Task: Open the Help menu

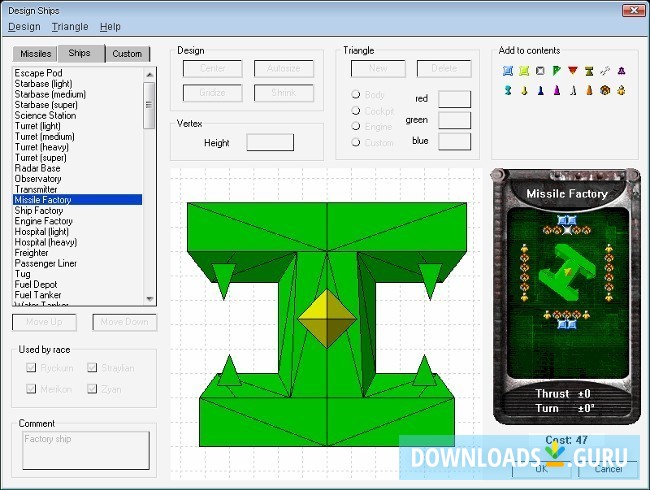Action: [110, 27]
